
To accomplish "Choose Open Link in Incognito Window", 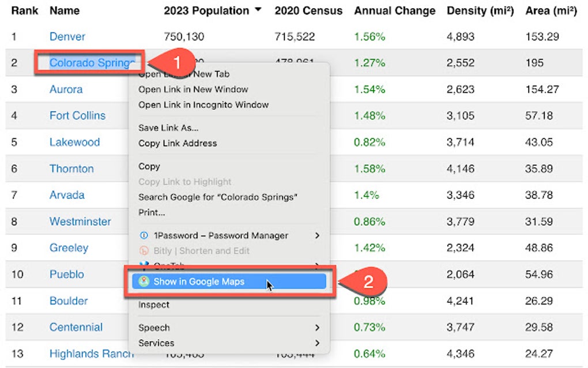I will pyautogui.click(x=203, y=104).
